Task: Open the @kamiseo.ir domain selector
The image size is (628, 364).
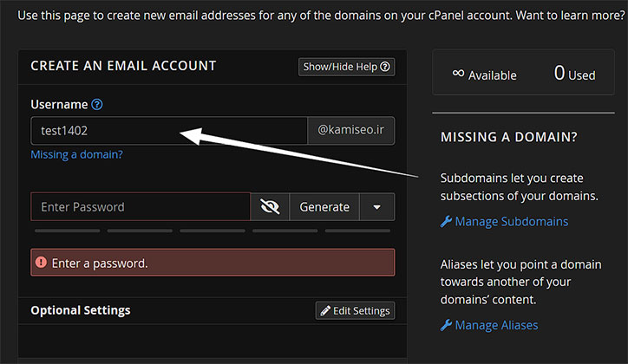Action: (350, 130)
